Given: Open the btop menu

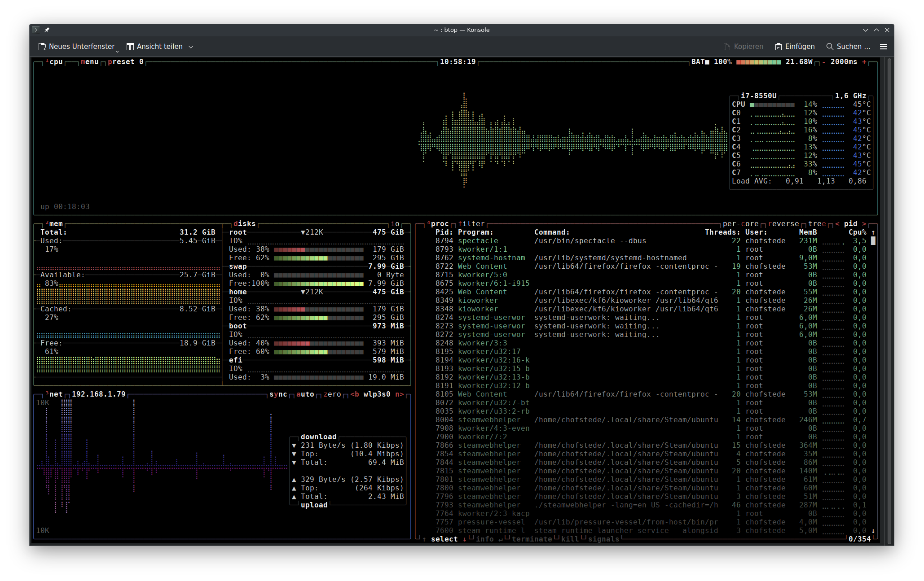Looking at the screenshot, I should click(x=89, y=62).
